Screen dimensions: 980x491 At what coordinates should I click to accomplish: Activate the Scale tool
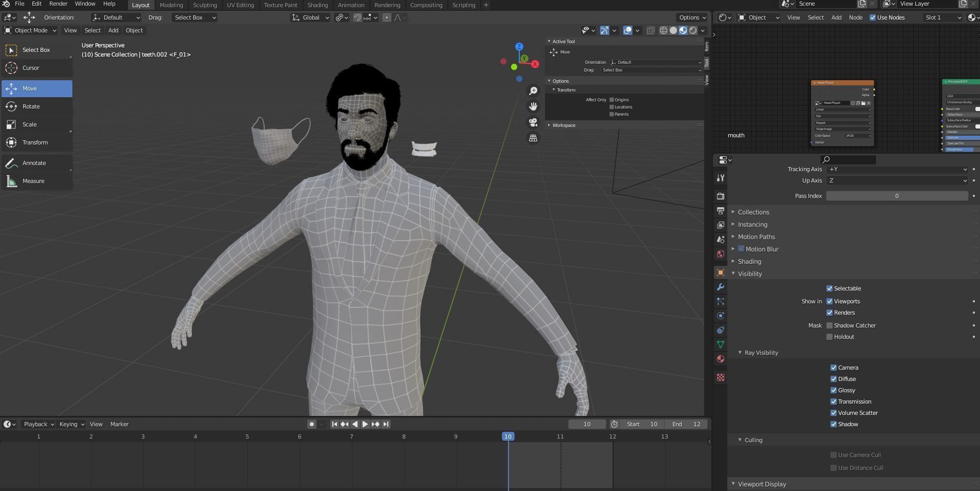click(29, 124)
